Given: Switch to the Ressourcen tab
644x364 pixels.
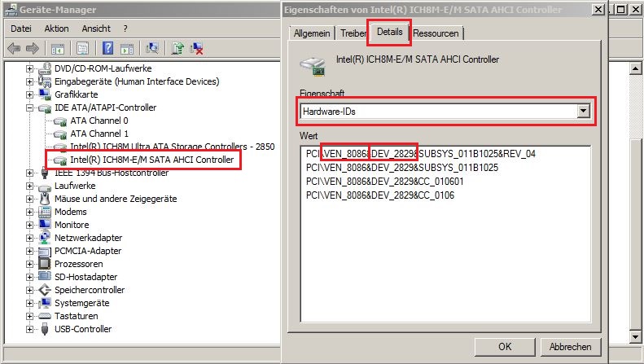Looking at the screenshot, I should 436,33.
